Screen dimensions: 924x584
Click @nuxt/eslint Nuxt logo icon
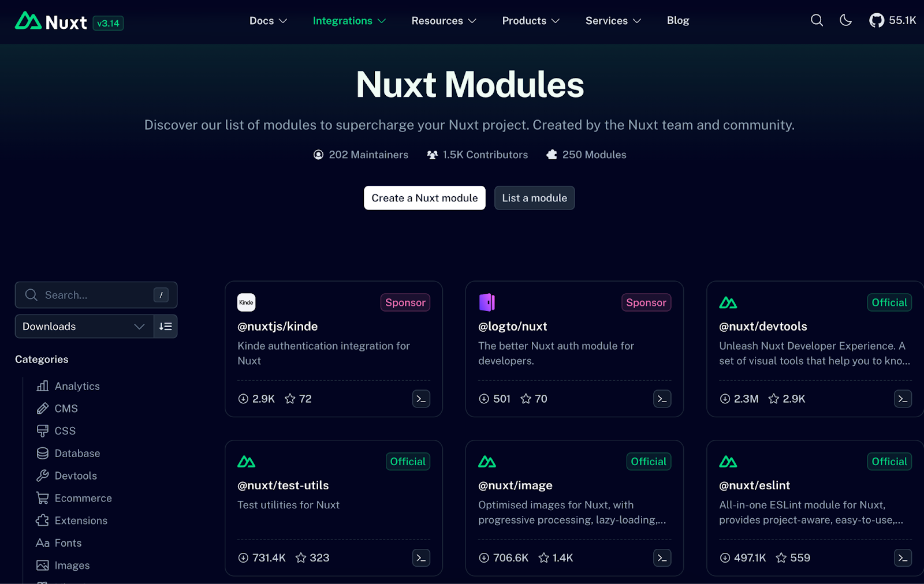click(x=728, y=462)
